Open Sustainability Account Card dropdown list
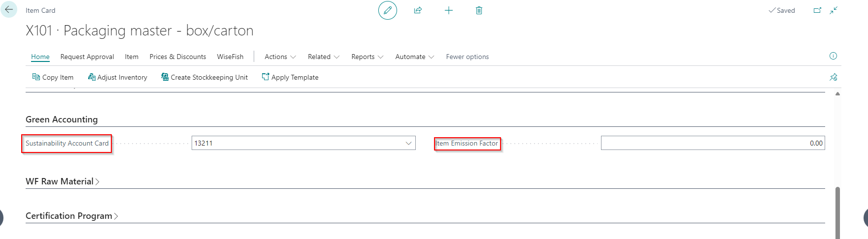 click(x=408, y=143)
